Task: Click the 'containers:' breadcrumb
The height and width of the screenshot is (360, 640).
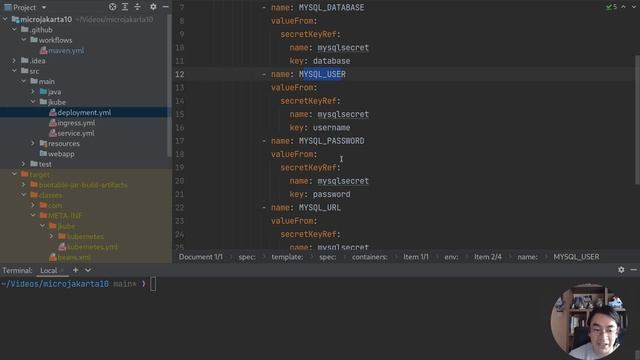Action: pyautogui.click(x=370, y=257)
